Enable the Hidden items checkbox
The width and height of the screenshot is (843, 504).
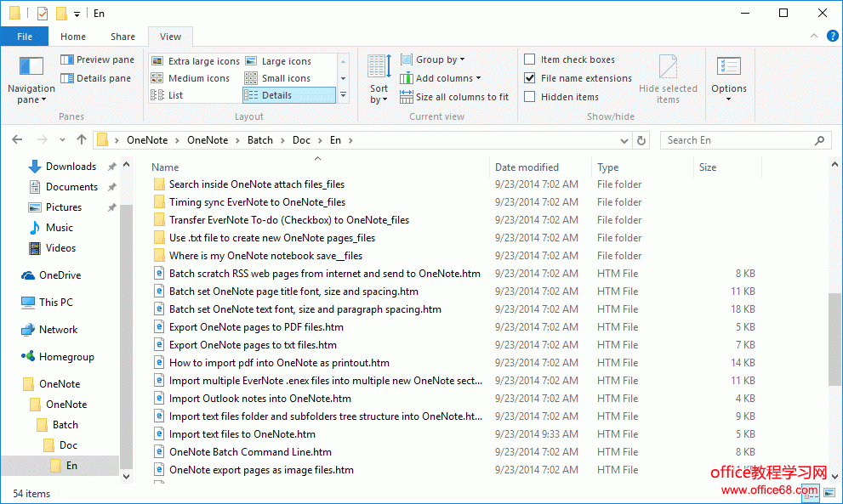(x=530, y=97)
